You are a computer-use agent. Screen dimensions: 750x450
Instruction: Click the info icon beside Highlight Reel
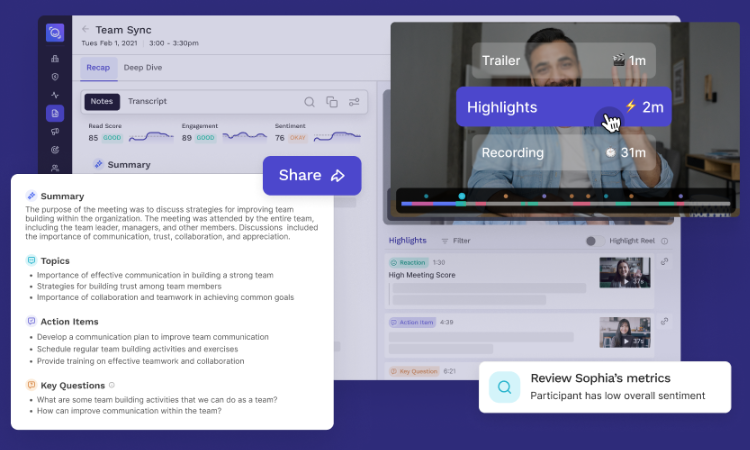[664, 241]
